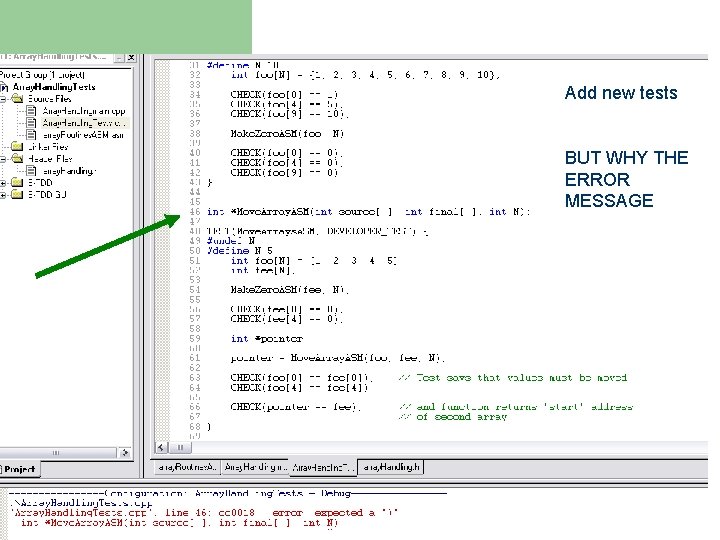Close the project panel with X button
This screenshot has height=540, width=720.
pyautogui.click(x=131, y=57)
